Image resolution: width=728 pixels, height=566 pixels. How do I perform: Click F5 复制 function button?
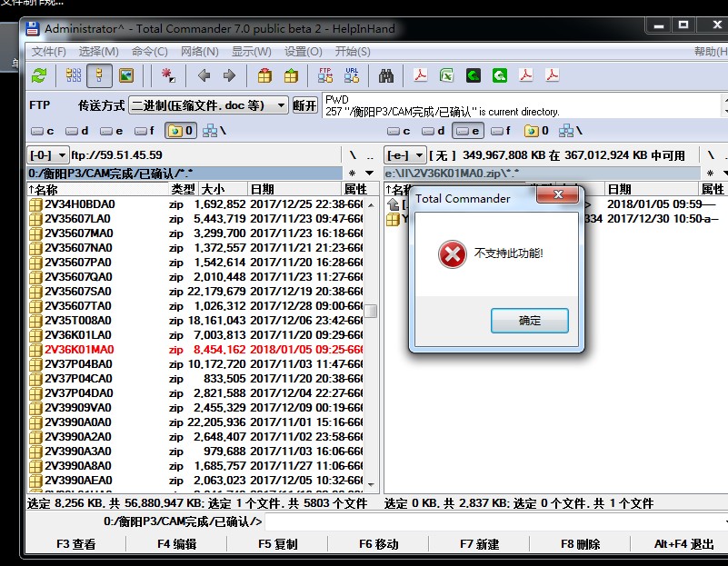[277, 543]
